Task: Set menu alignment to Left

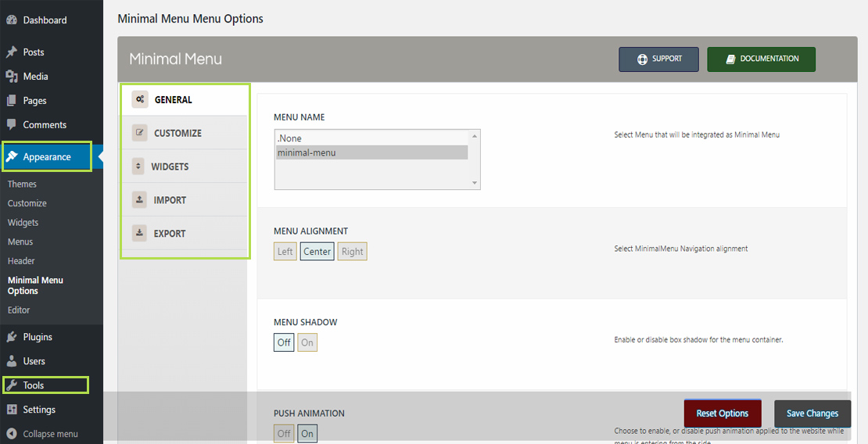Action: 285,252
